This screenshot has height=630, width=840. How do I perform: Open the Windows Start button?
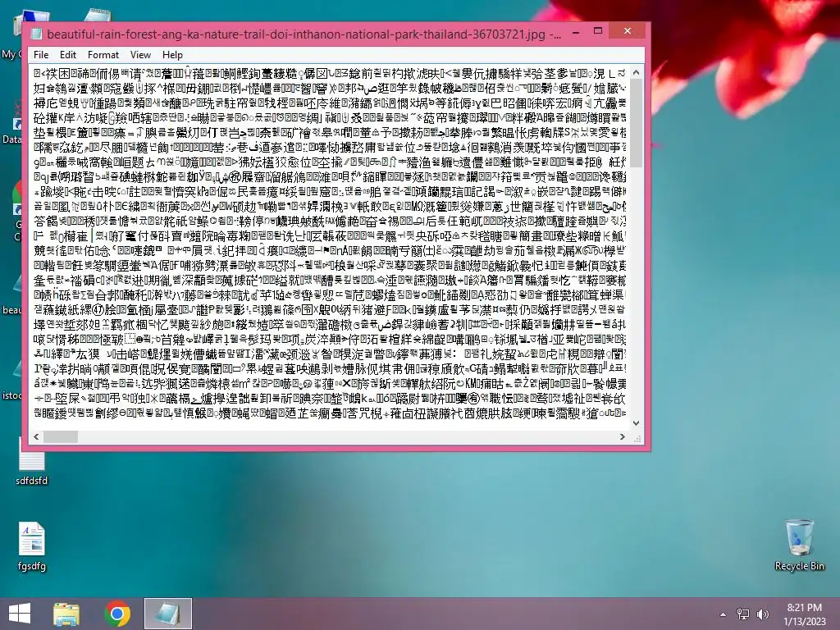click(20, 614)
